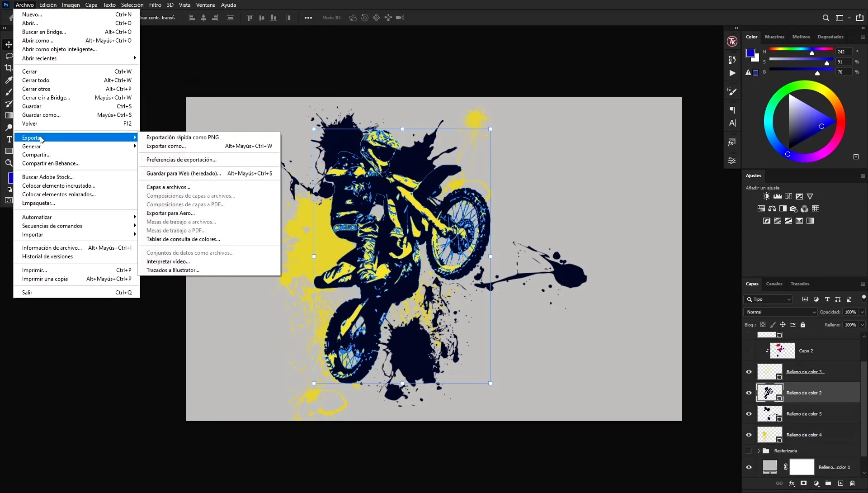Show the Rasterizada group
This screenshot has height=493, width=868.
tap(749, 451)
